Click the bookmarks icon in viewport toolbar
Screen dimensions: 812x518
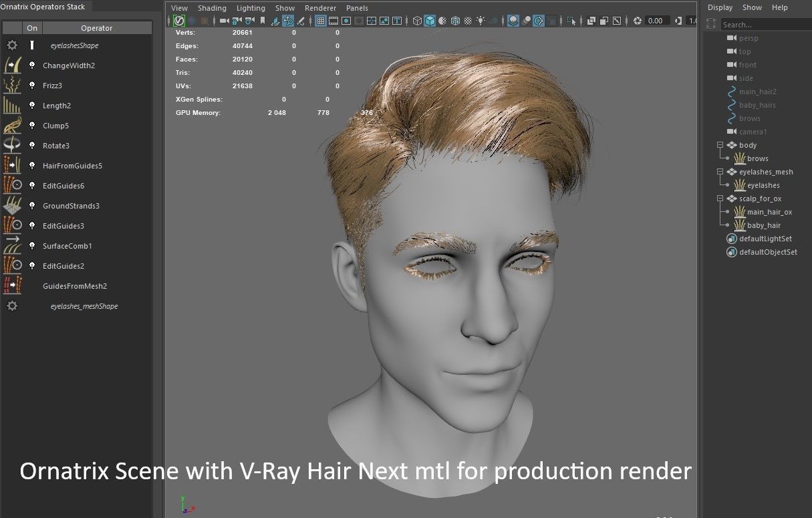(262, 21)
